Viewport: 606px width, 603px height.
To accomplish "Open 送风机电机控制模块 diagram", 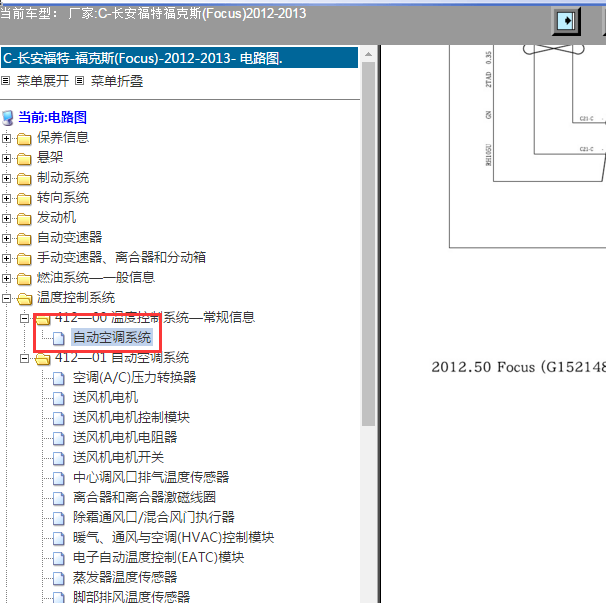I will tap(131, 417).
